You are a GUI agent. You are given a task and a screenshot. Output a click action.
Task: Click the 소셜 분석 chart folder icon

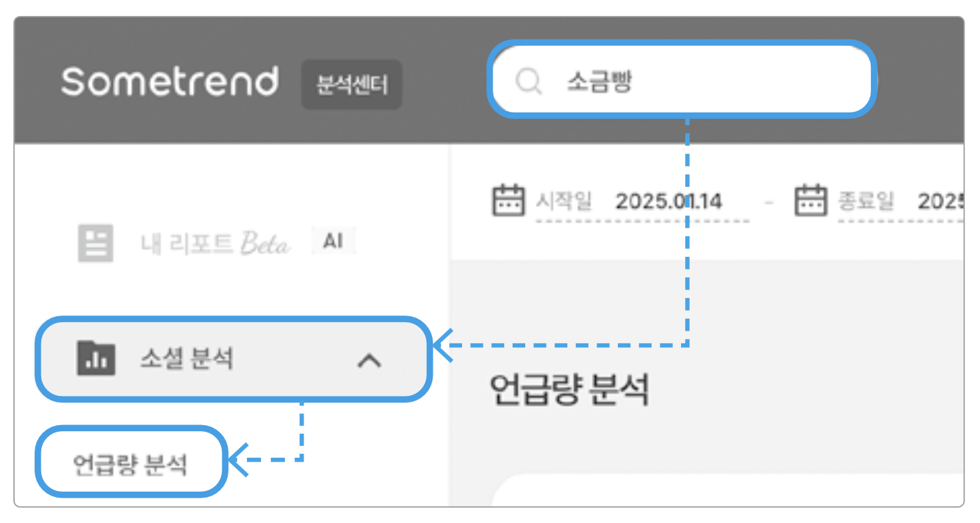click(96, 359)
